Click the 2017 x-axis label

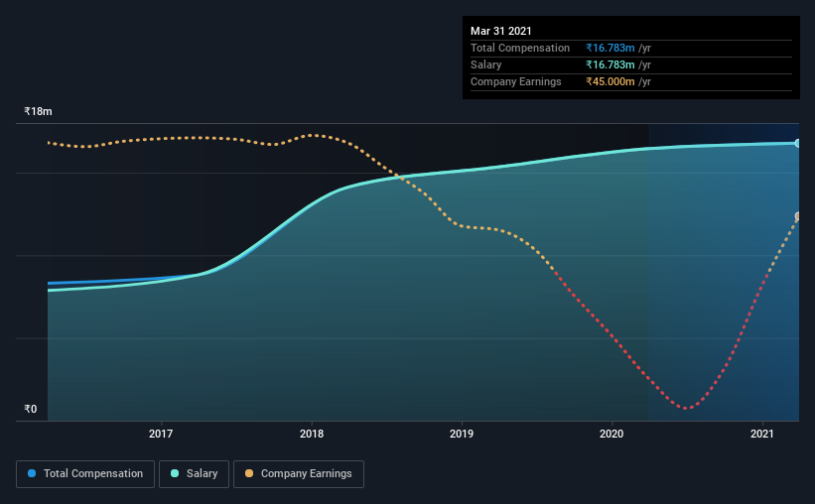(x=161, y=434)
